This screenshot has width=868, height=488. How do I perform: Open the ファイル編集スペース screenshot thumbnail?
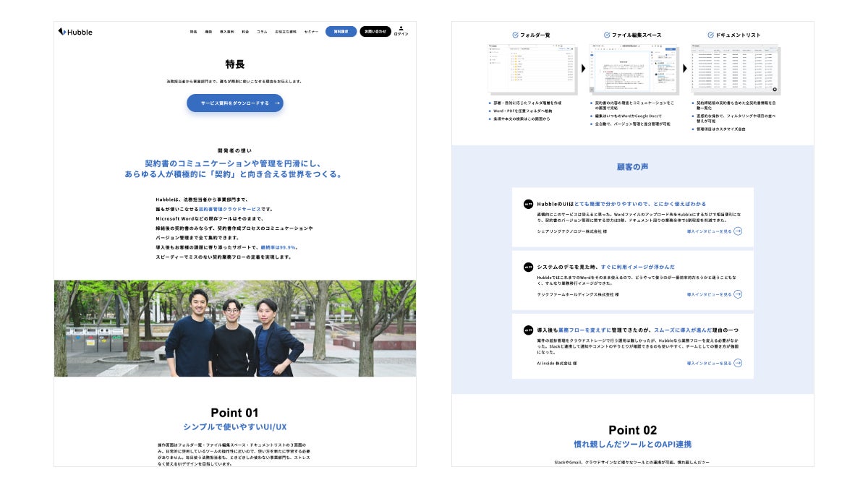(634, 69)
